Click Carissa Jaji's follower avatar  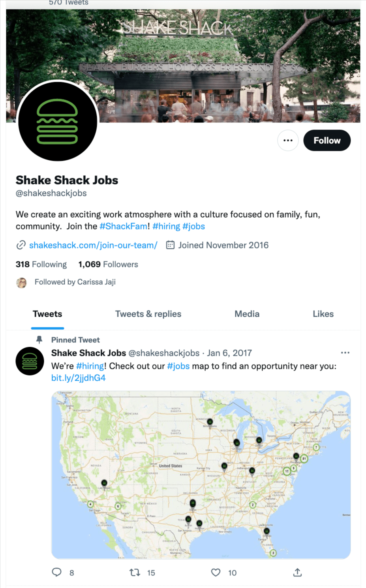[22, 282]
